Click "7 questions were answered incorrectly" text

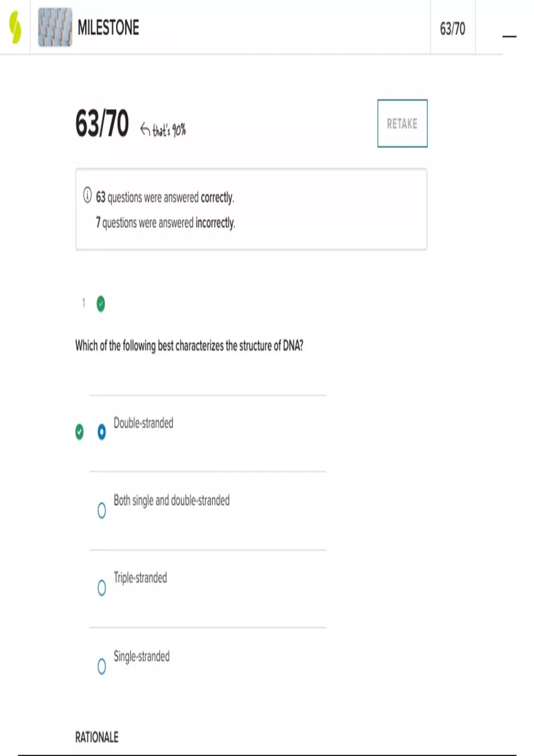coord(166,222)
